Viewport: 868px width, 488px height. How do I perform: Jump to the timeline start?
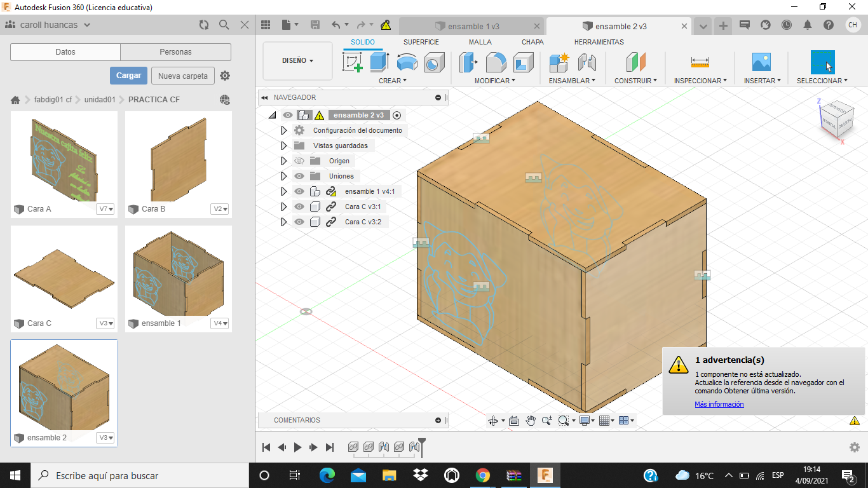(x=267, y=447)
